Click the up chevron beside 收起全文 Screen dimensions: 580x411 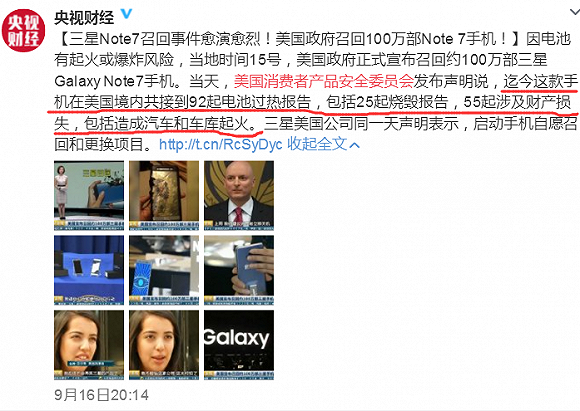354,145
